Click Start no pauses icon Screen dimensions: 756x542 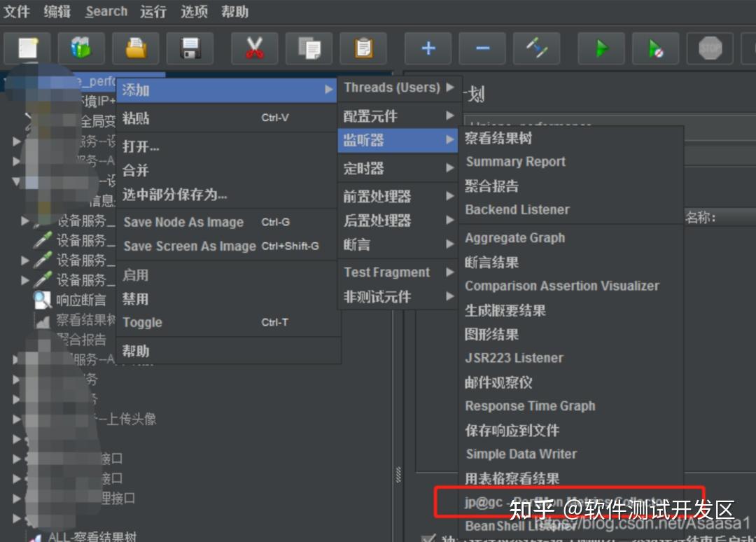(656, 48)
